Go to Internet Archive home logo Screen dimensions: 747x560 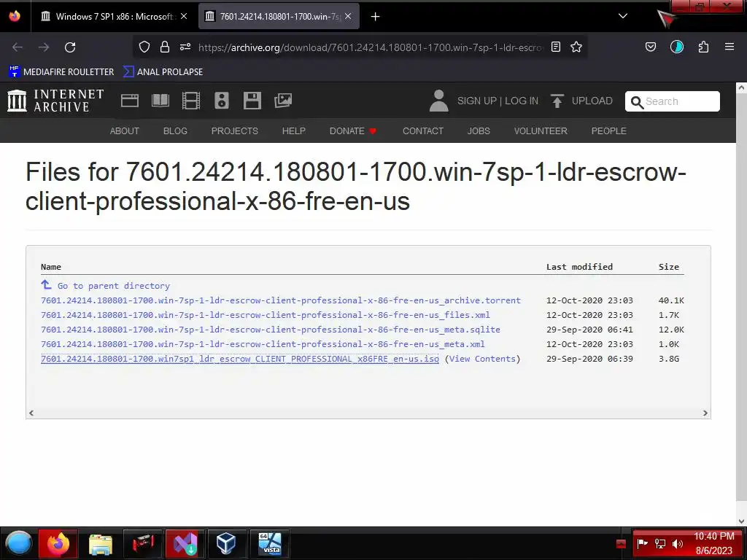click(x=55, y=101)
